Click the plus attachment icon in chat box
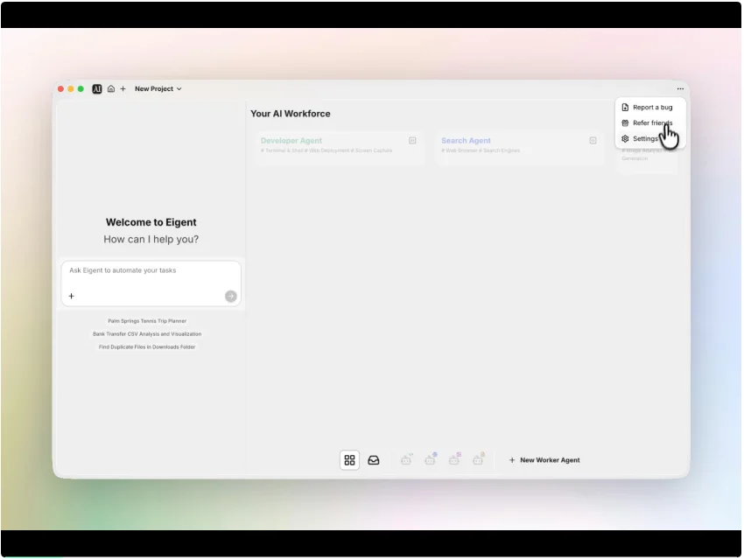Screen dimensions: 744x560 (x=72, y=297)
